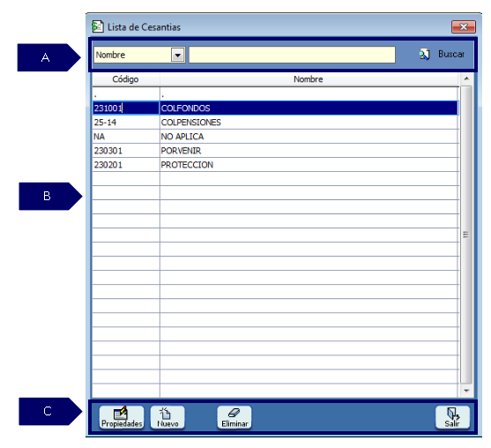Screen dimensions: 491x448
Task: Click the scrollbar down arrow
Action: (466, 391)
